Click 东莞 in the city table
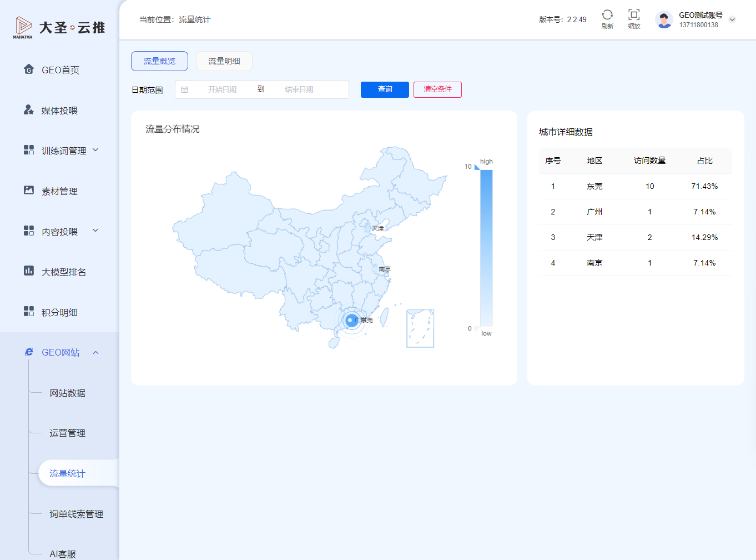Viewport: 756px width, 560px height. click(x=594, y=186)
